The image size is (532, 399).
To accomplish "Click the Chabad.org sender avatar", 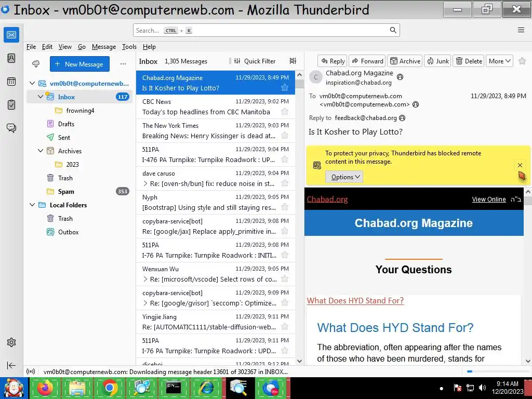I will (x=315, y=77).
